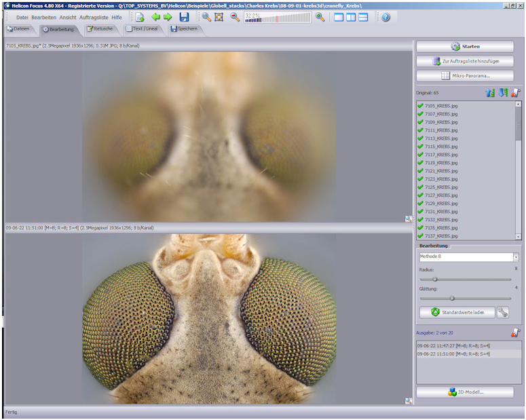Clear the Original source list icon
Image resolution: width=526 pixels, height=420 pixels.
coord(516,92)
